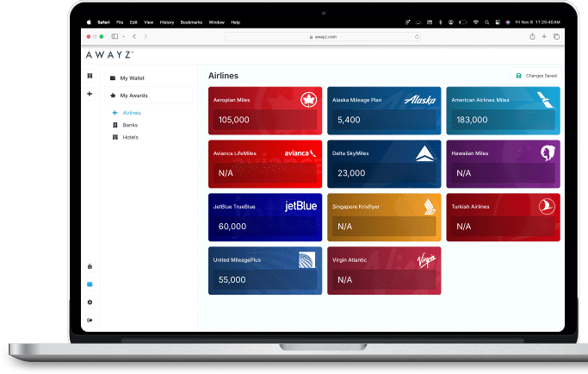Click the jetBlue logo on card
The height and width of the screenshot is (374, 588).
[x=300, y=206]
